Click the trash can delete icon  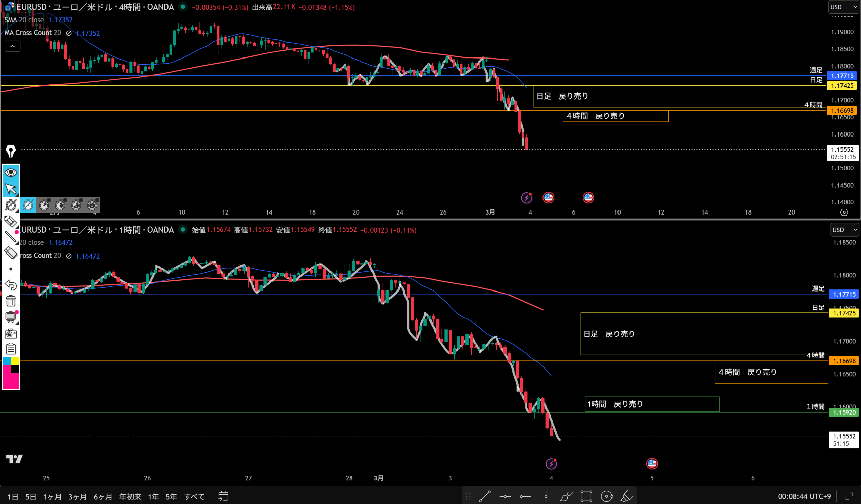pos(11,301)
